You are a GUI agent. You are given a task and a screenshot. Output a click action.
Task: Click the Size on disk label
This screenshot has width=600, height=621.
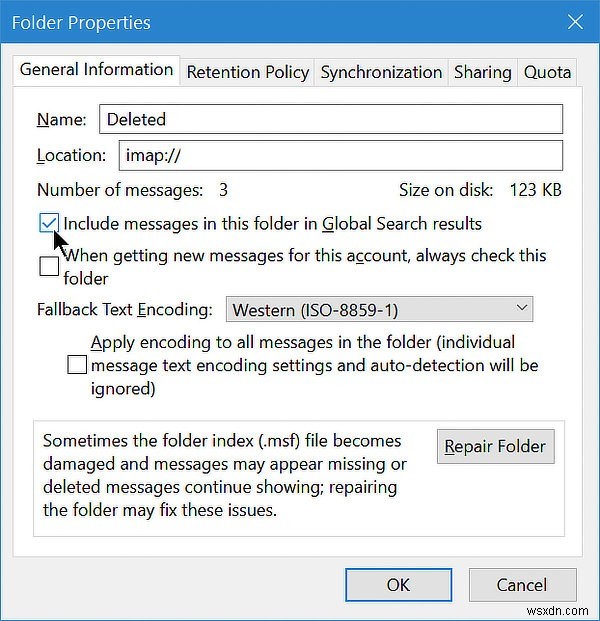click(x=446, y=190)
